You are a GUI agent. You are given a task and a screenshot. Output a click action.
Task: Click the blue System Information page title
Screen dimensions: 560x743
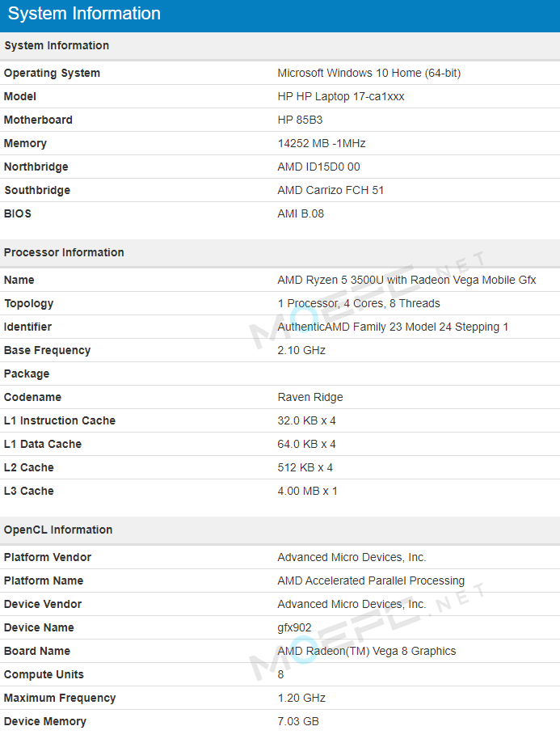click(84, 14)
